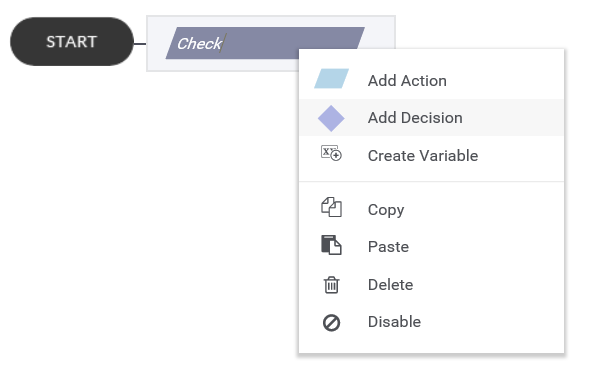Choose the Copy menu entry
This screenshot has height=373, width=601.
coord(431,210)
